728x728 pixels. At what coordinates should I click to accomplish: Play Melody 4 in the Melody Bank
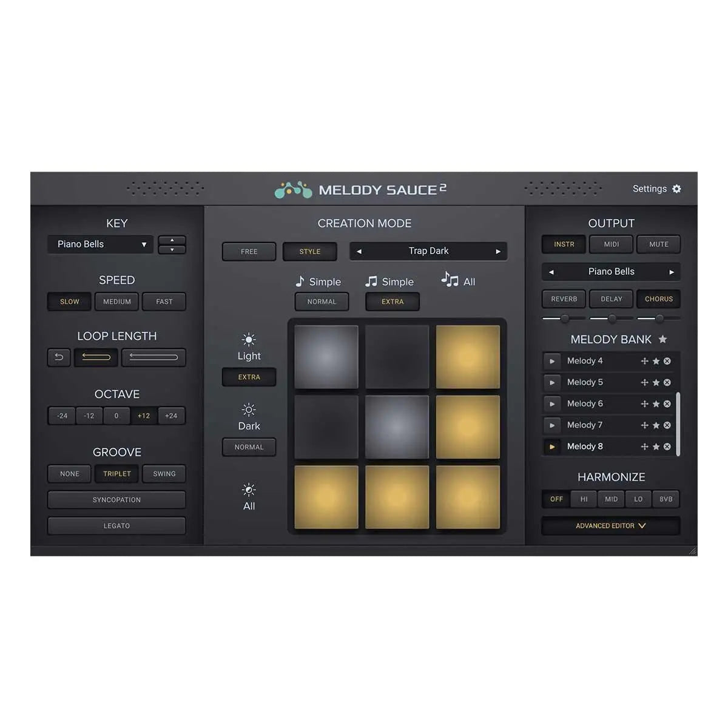[552, 361]
